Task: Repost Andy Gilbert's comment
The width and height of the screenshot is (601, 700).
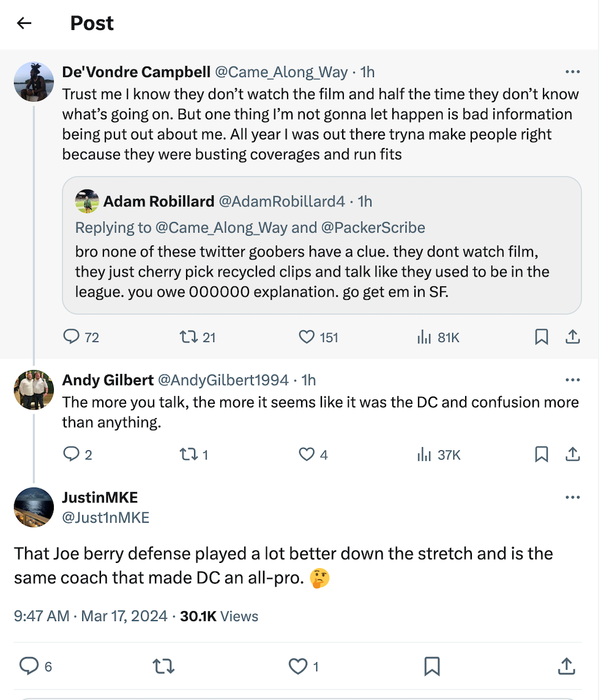Action: point(187,454)
